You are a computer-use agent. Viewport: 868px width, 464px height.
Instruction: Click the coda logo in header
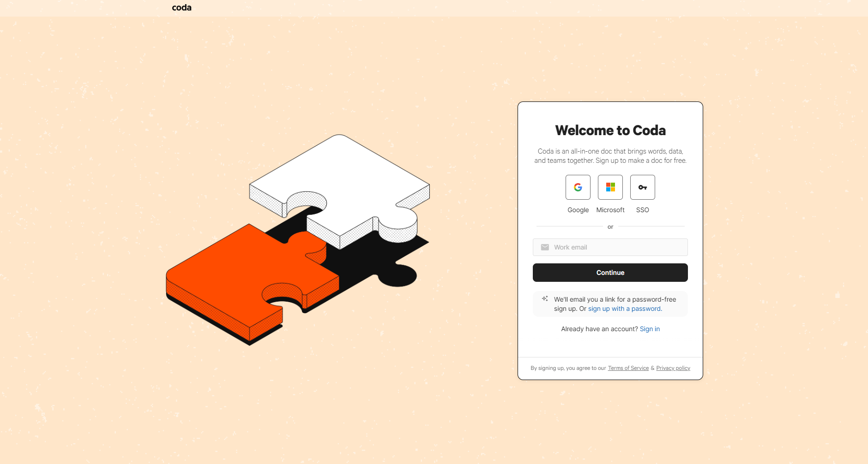point(181,8)
